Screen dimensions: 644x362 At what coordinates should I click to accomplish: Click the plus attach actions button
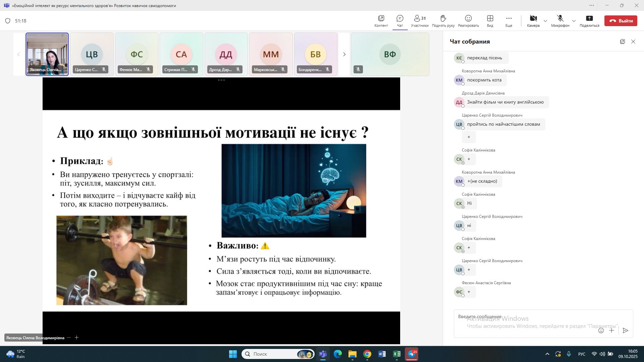point(612,330)
